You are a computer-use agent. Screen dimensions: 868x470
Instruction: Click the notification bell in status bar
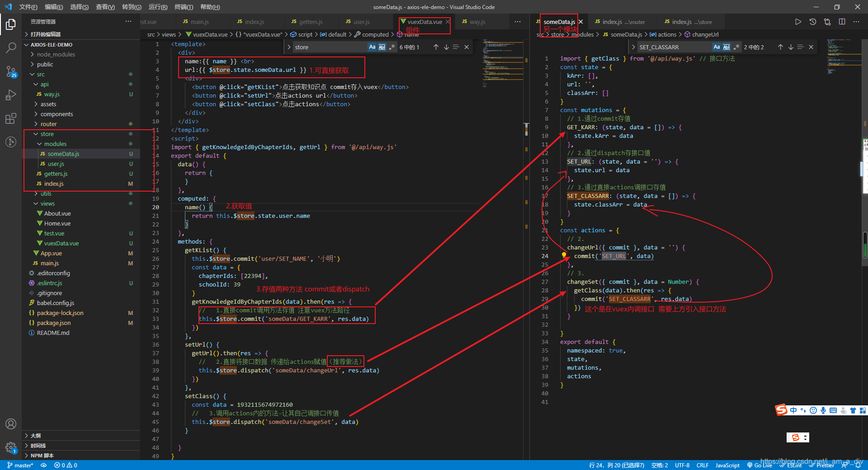pos(859,465)
